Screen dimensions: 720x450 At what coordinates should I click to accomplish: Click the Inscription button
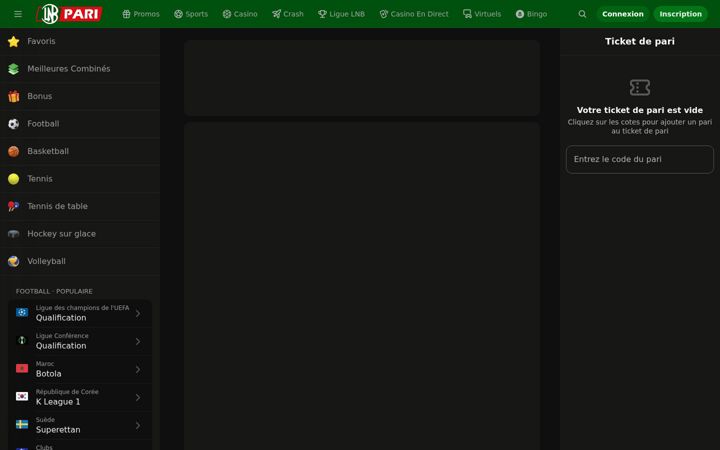pyautogui.click(x=681, y=14)
